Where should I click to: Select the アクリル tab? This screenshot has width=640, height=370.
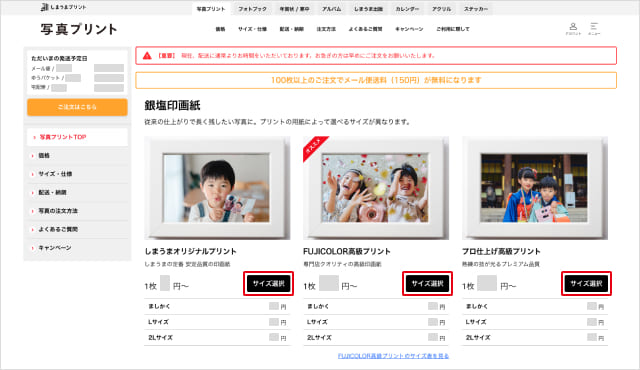pos(442,9)
